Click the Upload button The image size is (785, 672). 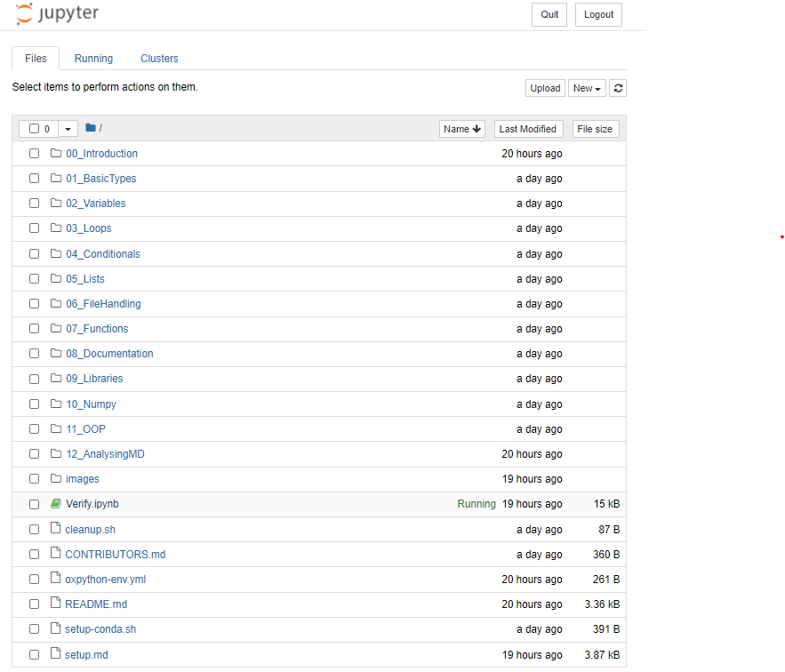point(545,88)
